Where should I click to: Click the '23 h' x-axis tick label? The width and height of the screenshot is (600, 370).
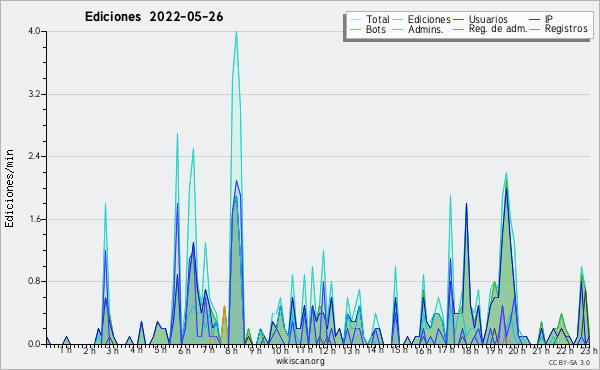(589, 351)
